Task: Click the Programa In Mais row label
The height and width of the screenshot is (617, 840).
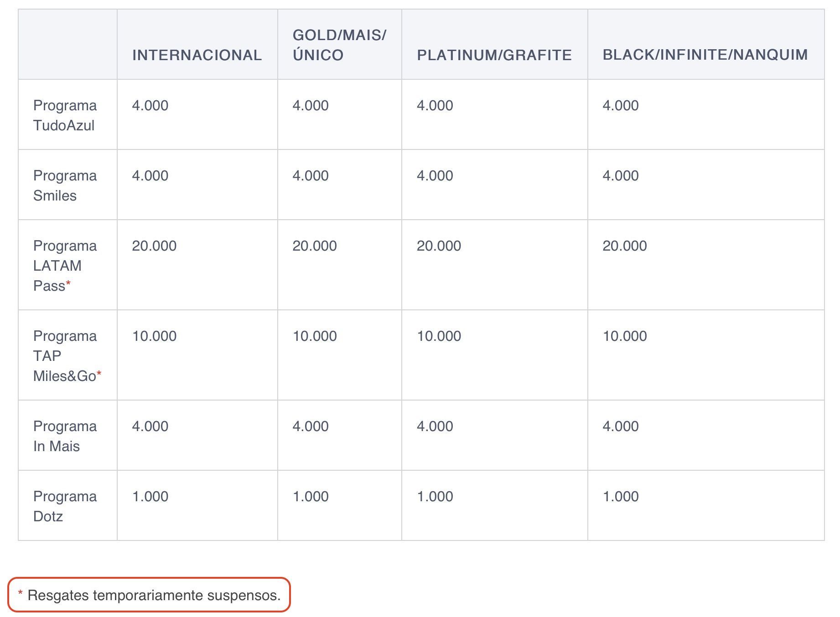Action: [65, 436]
